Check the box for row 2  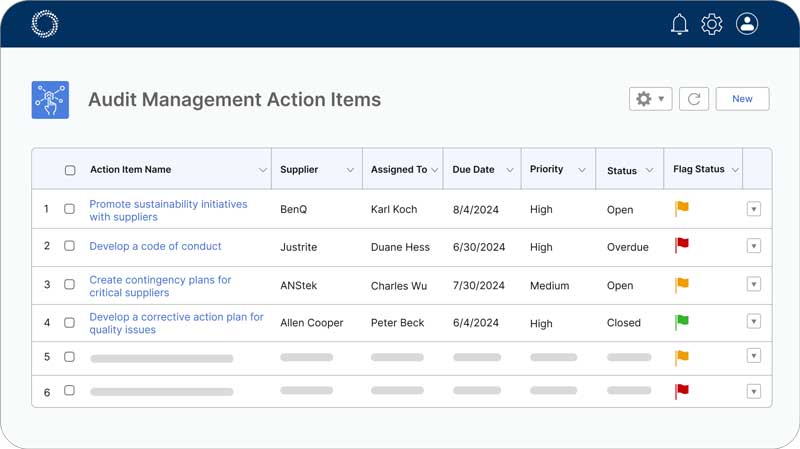pyautogui.click(x=70, y=246)
